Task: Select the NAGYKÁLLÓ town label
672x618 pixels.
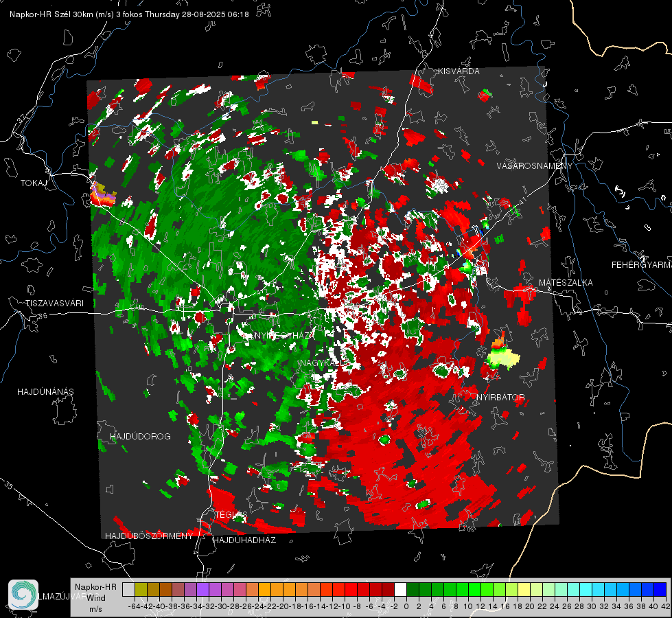Action: coord(325,363)
